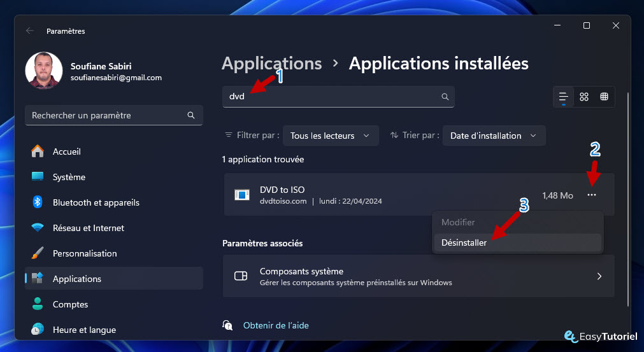Click the Comptes person icon

pos(38,304)
